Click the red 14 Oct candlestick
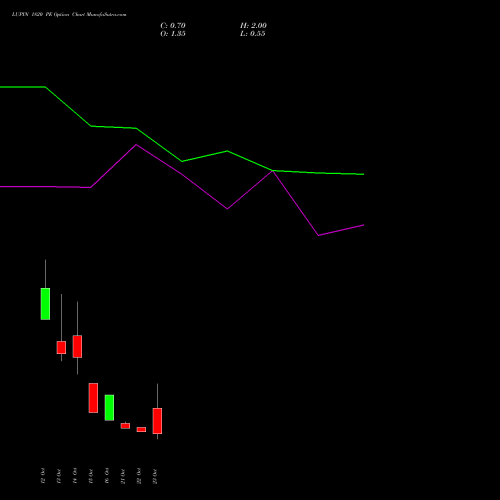 click(x=77, y=346)
